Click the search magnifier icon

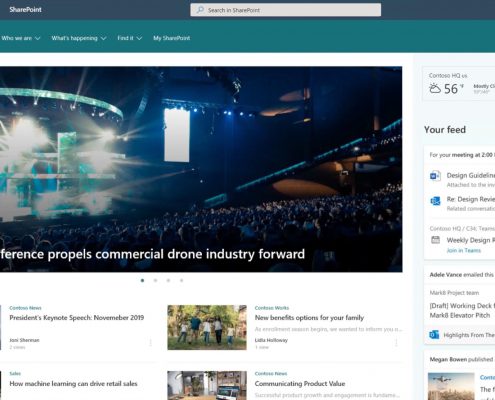point(200,10)
